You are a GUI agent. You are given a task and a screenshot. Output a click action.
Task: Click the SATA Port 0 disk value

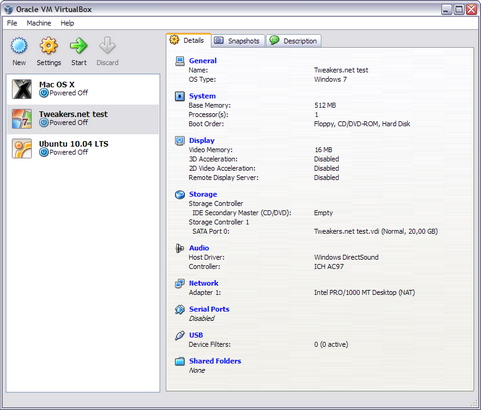(x=376, y=231)
